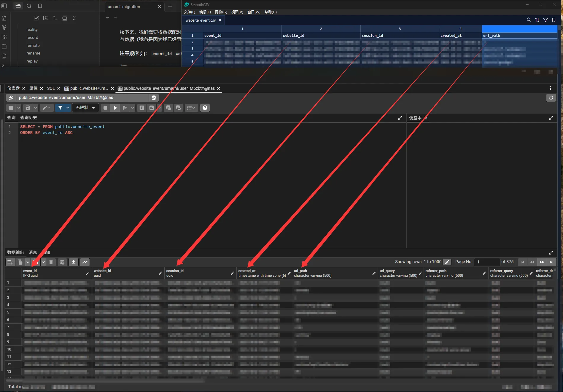Switch to the 查询历史 tab

pyautogui.click(x=28, y=118)
